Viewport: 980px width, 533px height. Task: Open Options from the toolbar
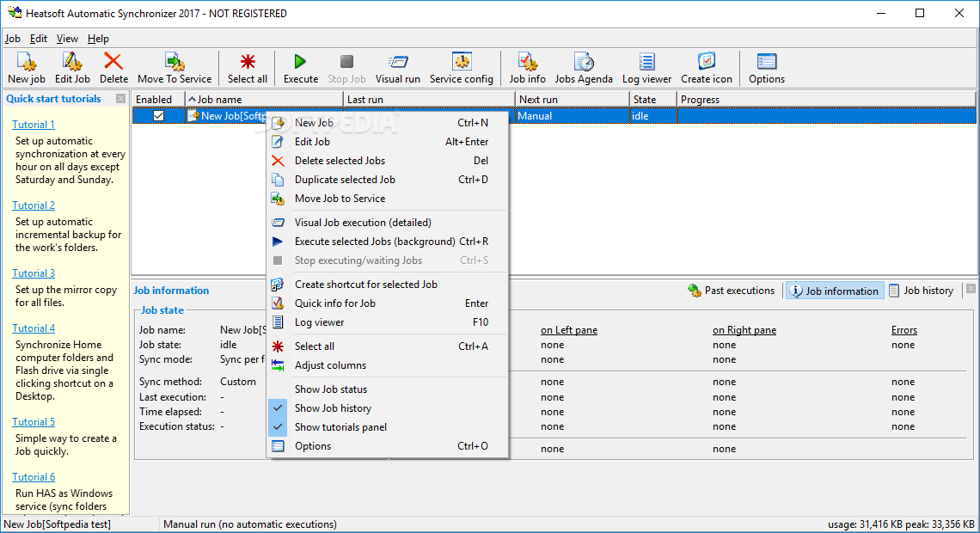(766, 68)
